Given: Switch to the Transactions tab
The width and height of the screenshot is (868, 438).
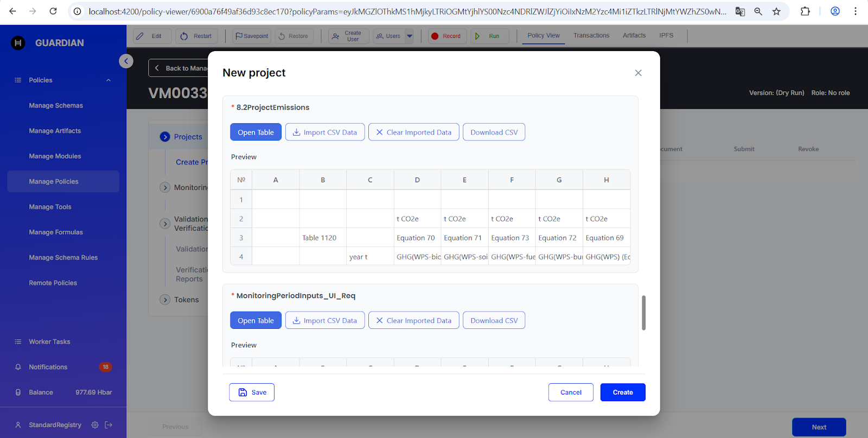Looking at the screenshot, I should pos(591,36).
